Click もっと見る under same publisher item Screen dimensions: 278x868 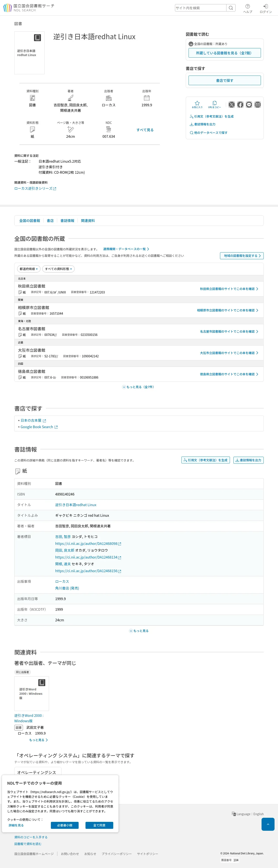(38, 740)
